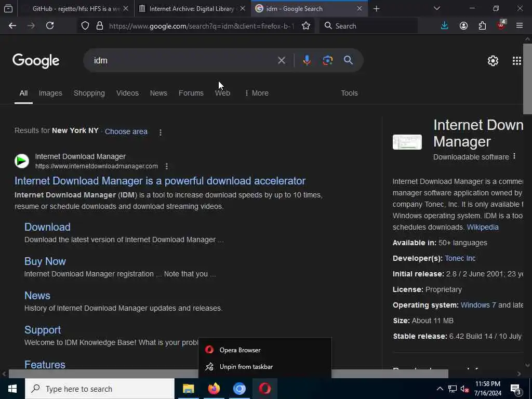Screen dimensions: 532x399
Task: Open Firefox tracking protection shield
Action: [85, 26]
